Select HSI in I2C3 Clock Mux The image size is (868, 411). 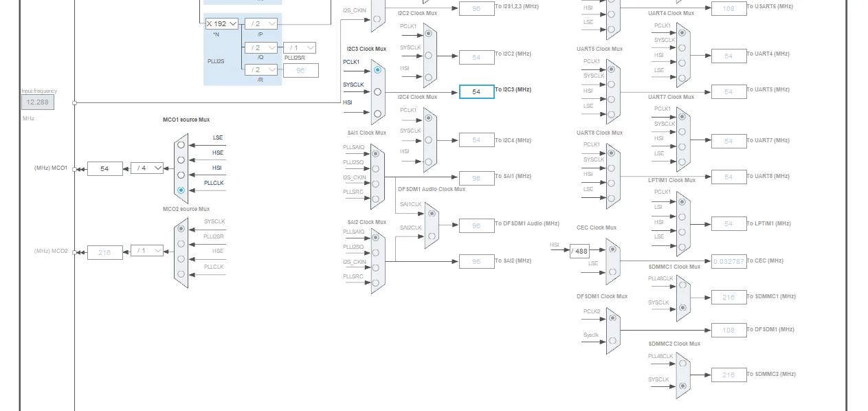click(377, 114)
